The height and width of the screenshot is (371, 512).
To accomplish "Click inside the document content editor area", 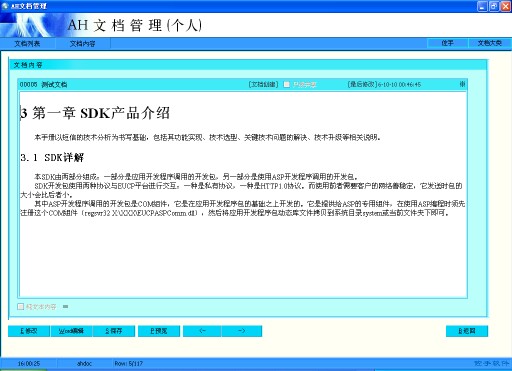I will pyautogui.click(x=243, y=194).
